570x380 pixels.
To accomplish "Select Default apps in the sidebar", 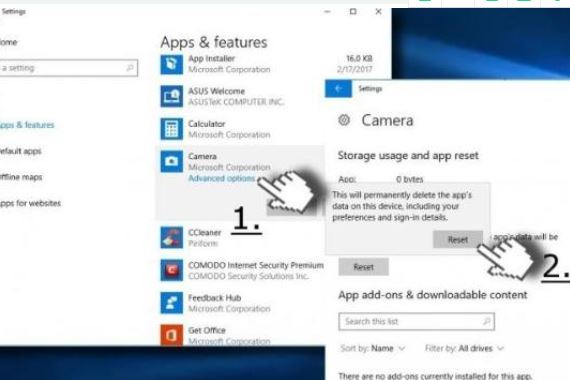I will point(21,151).
